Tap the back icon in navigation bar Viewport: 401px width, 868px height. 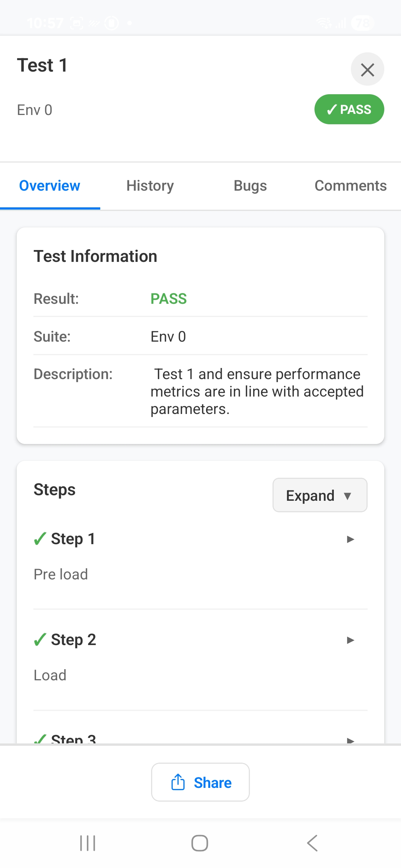312,844
